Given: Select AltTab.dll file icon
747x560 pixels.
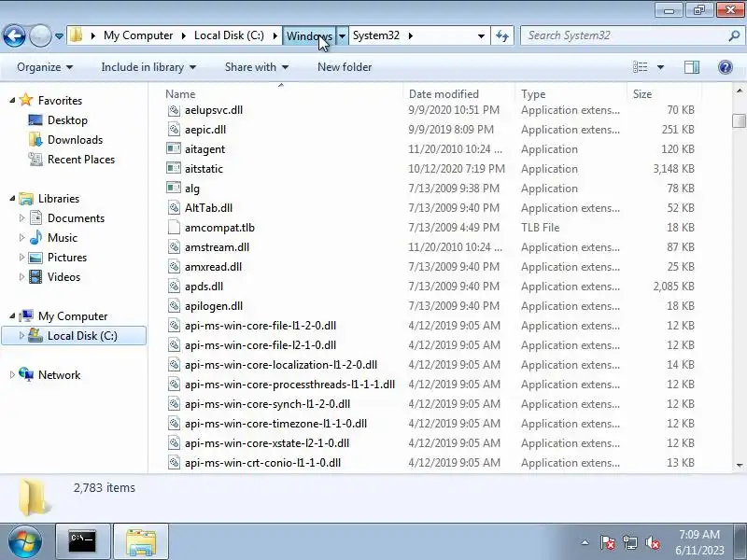Looking at the screenshot, I should [x=174, y=207].
